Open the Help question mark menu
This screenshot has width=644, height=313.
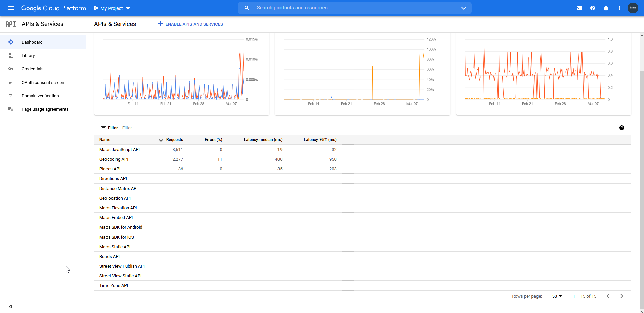pyautogui.click(x=593, y=8)
